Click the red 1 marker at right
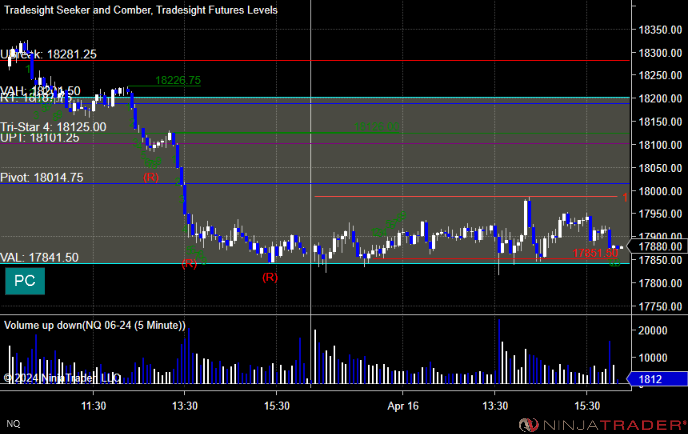The image size is (688, 434). tap(625, 197)
